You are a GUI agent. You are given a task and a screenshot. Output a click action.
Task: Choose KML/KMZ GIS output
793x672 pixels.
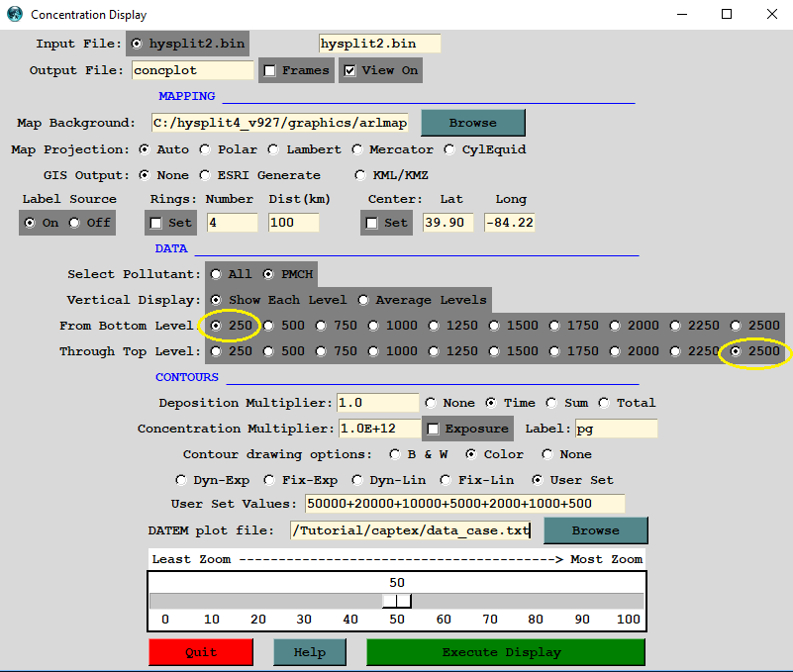pyautogui.click(x=362, y=175)
